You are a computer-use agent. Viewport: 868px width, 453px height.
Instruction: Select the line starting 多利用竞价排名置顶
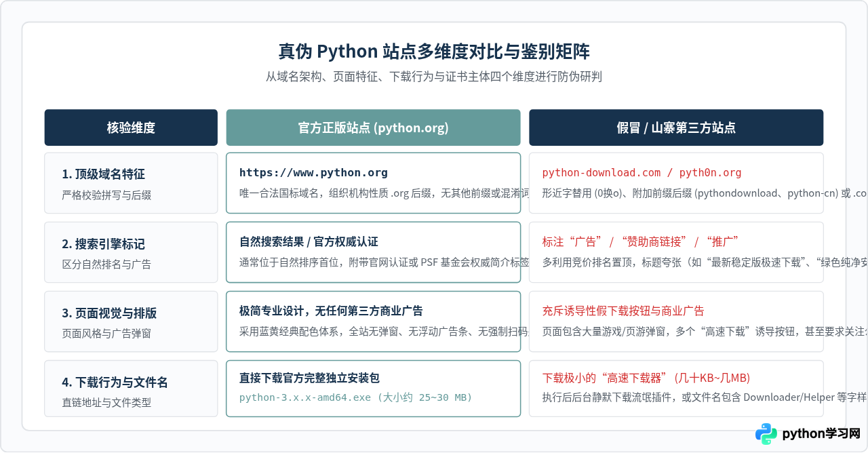[x=705, y=262]
